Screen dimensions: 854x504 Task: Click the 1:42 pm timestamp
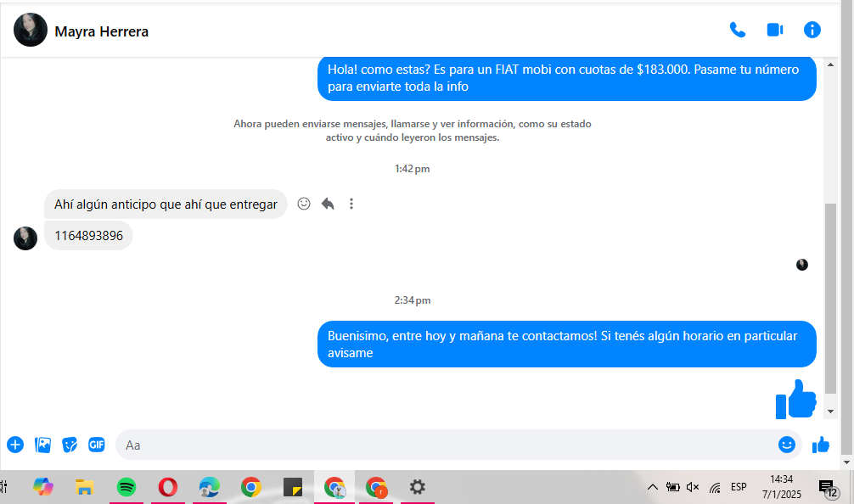click(x=413, y=169)
